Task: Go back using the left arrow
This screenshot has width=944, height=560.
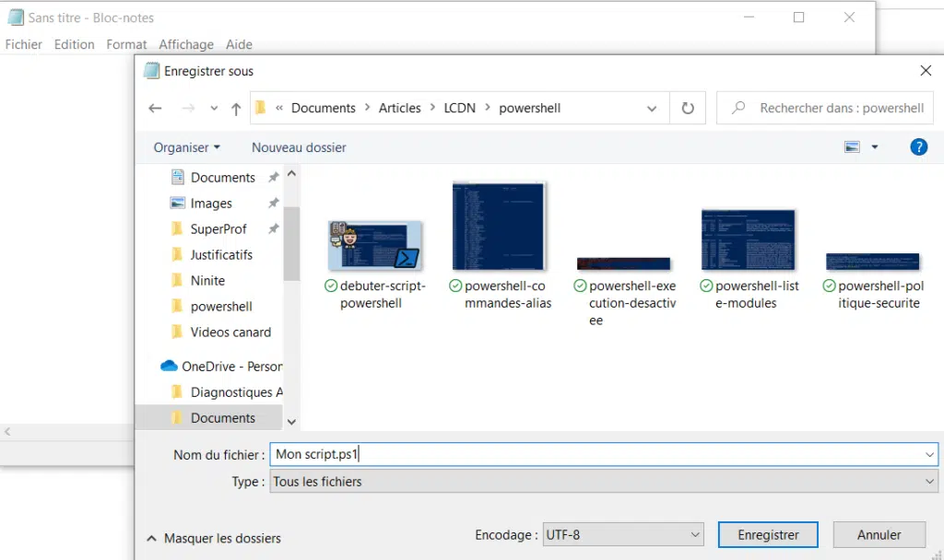Action: (x=155, y=109)
